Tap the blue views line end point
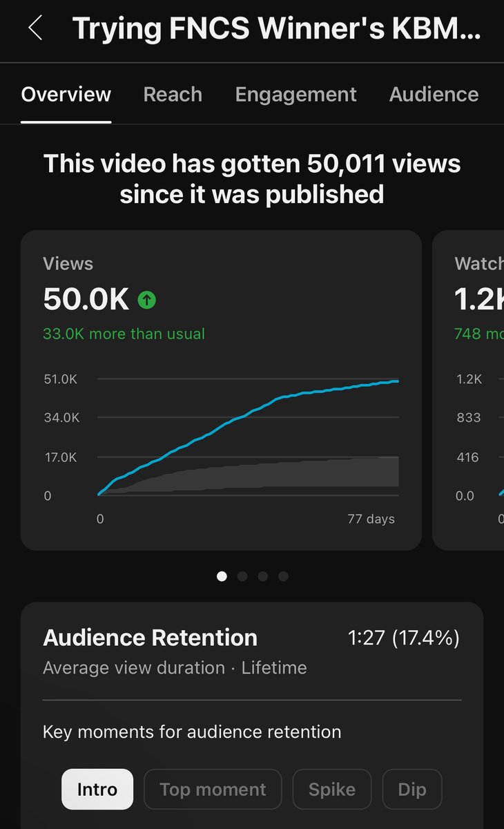Screen dimensions: 504x829 pyautogui.click(x=396, y=381)
